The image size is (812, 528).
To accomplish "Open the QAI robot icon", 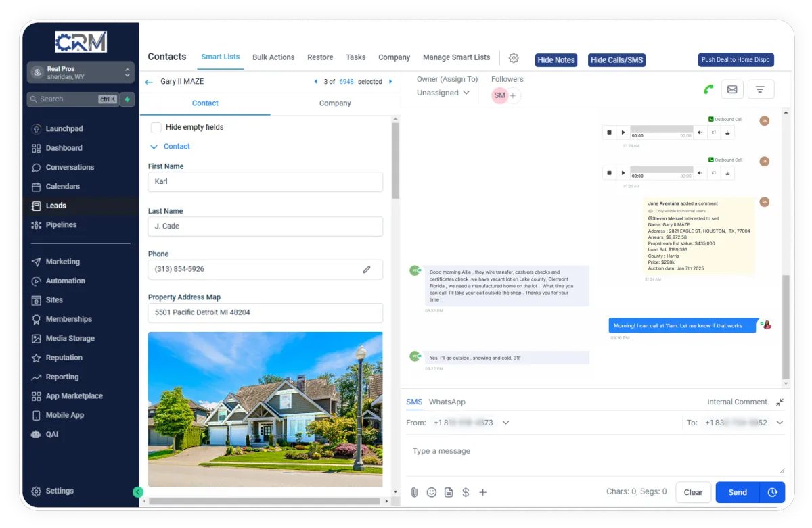I will coord(37,435).
